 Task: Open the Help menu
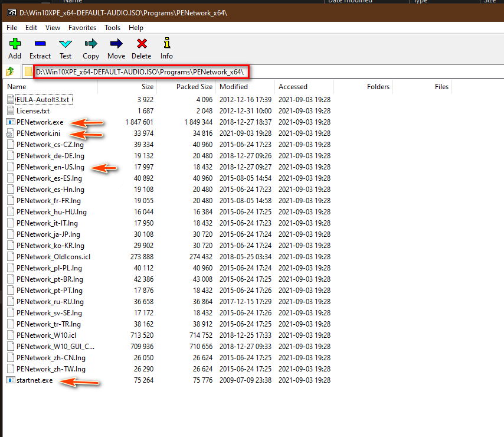tap(136, 28)
